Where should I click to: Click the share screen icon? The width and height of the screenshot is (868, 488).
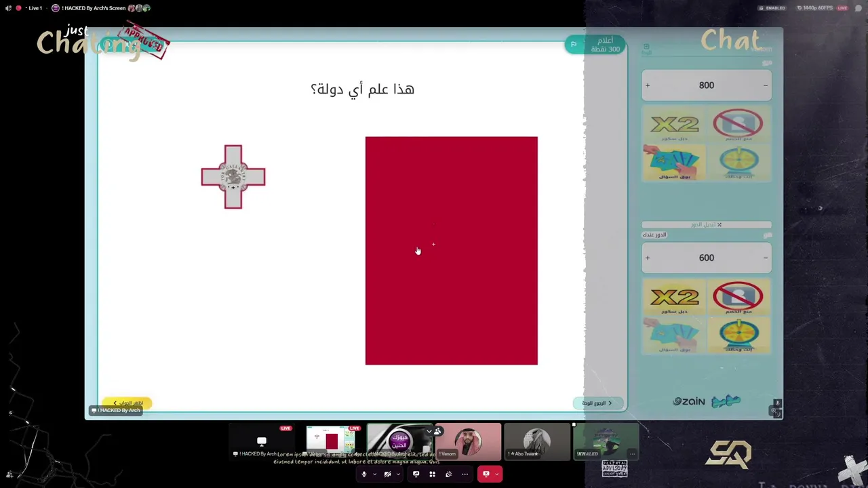pos(416,474)
